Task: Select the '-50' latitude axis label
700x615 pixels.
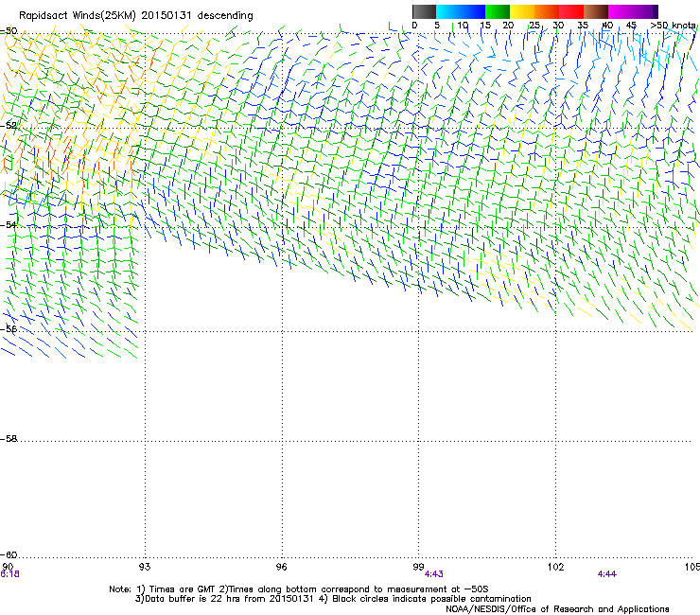Action: click(9, 31)
